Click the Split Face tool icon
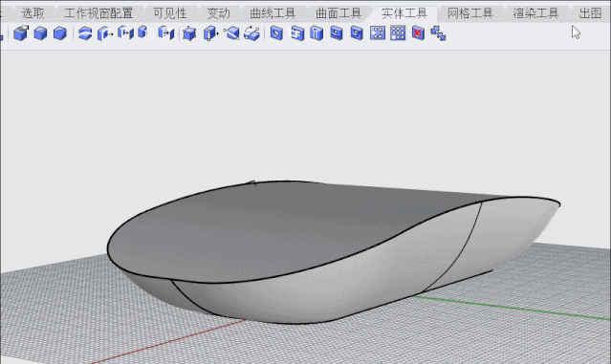The image size is (611, 364). (231, 33)
